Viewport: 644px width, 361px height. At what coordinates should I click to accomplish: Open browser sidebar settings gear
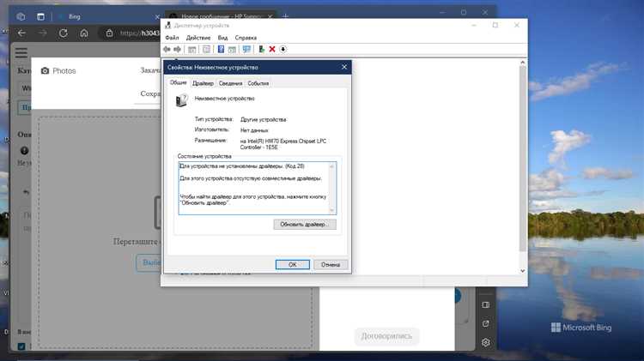485,342
